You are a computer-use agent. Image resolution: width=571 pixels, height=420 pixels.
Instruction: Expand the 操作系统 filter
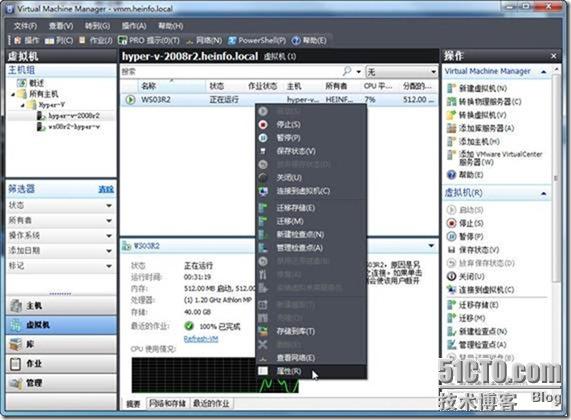(109, 236)
